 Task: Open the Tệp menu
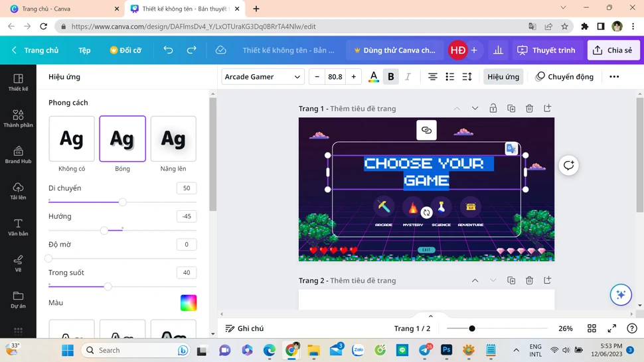84,50
